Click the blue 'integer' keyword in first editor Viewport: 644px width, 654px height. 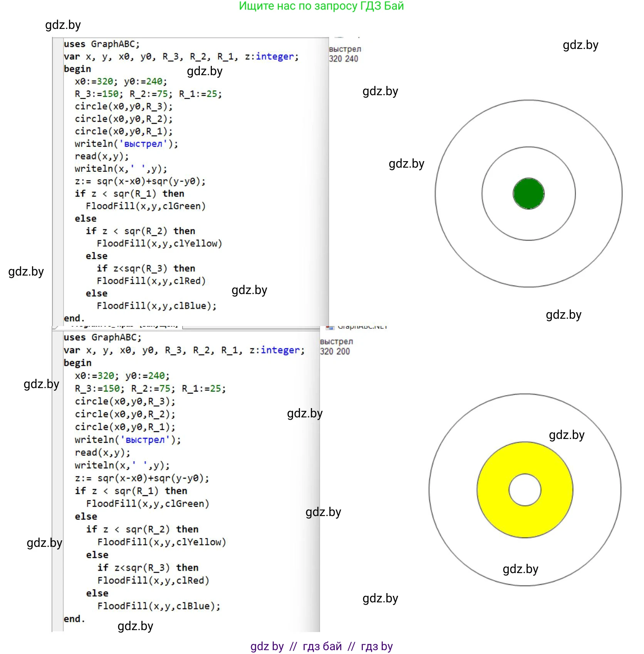[x=275, y=57]
